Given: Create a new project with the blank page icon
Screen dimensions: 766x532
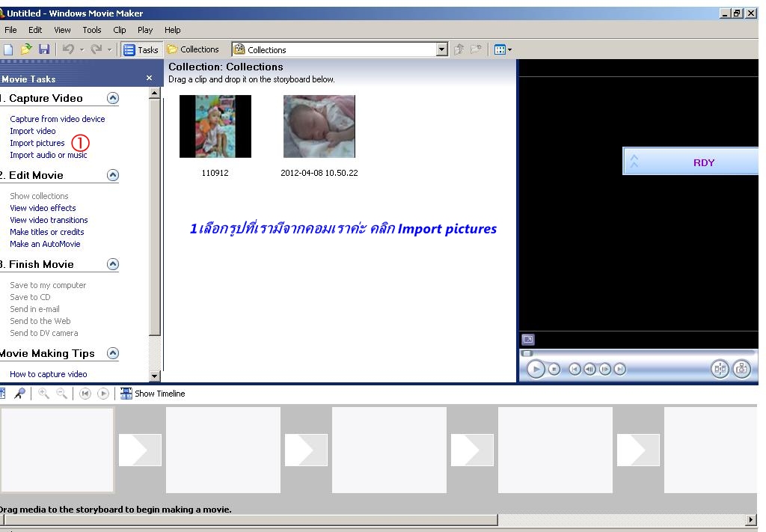Looking at the screenshot, I should (7, 49).
